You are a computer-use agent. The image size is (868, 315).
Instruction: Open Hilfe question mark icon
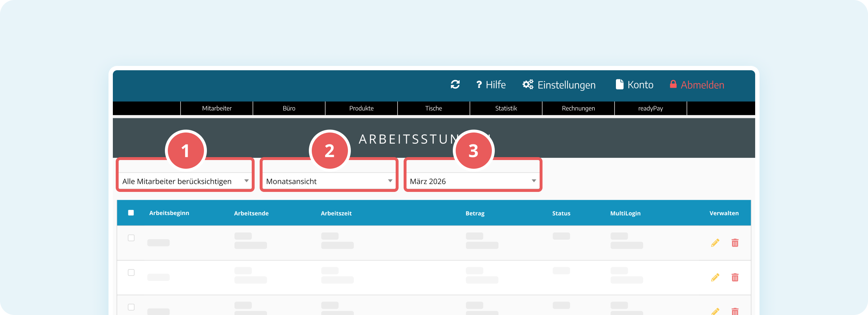tap(479, 84)
